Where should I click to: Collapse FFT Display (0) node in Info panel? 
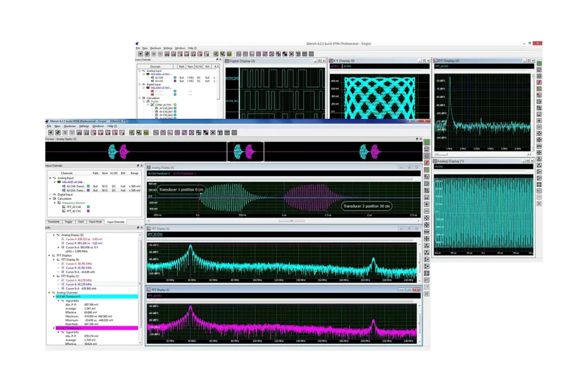[53, 259]
